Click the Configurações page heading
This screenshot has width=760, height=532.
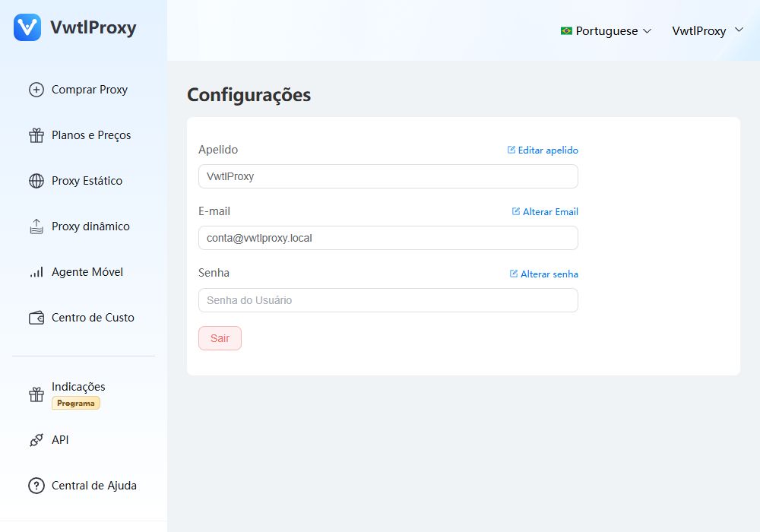coord(249,95)
